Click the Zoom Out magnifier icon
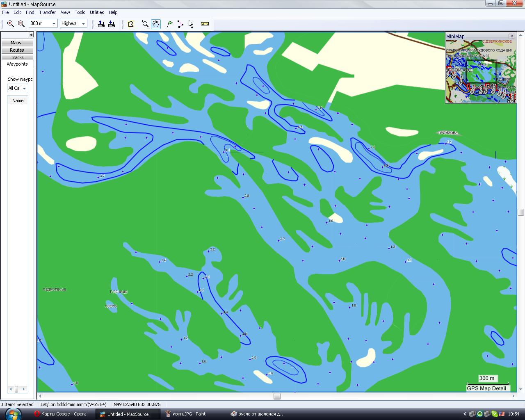The width and height of the screenshot is (525, 420). pyautogui.click(x=21, y=24)
